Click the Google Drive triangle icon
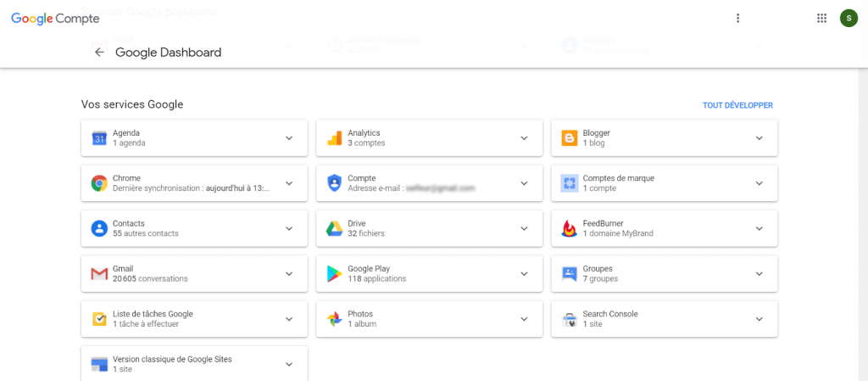Image resolution: width=868 pixels, height=381 pixels. (334, 228)
